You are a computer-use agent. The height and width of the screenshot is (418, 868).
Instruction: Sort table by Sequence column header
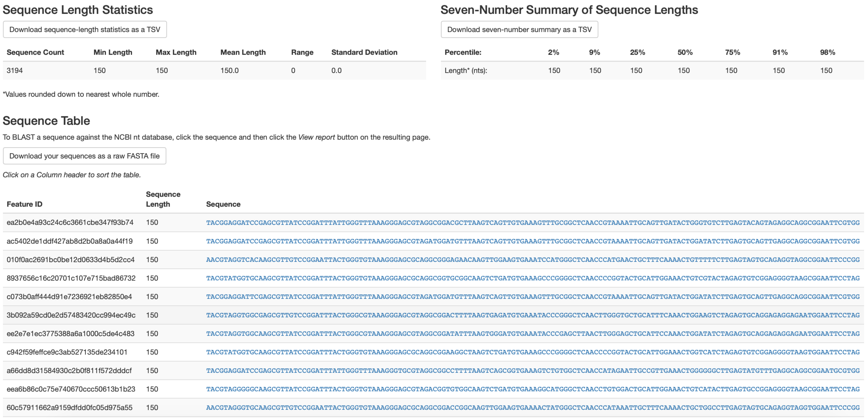[x=223, y=204]
